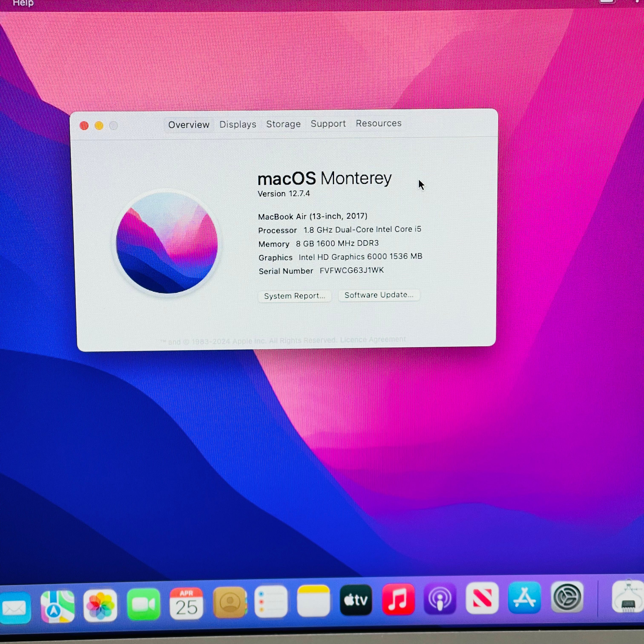Image resolution: width=644 pixels, height=644 pixels.
Task: Open the Licence Agreement link
Action: coord(373,339)
